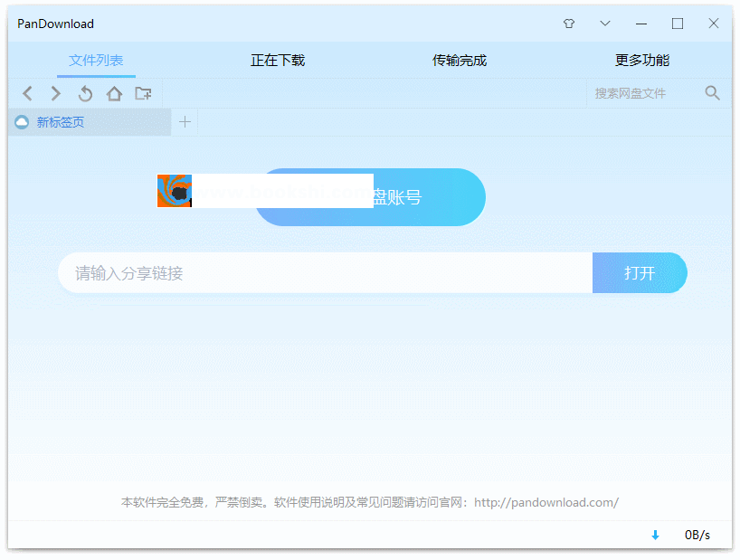
Task: Open the title bar dropdown menu arrow
Action: [605, 24]
